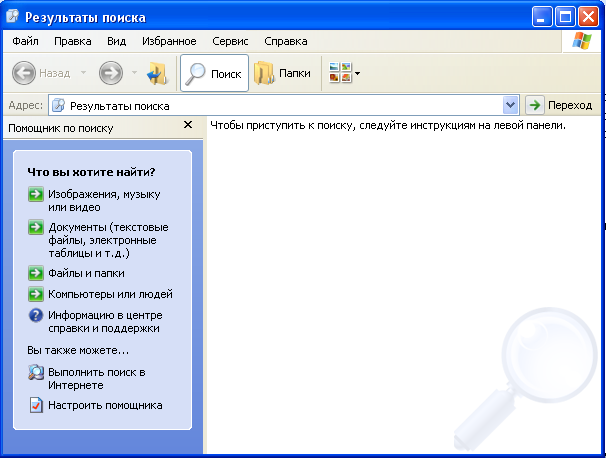Open the Правка menu
606x458 pixels.
click(x=73, y=41)
